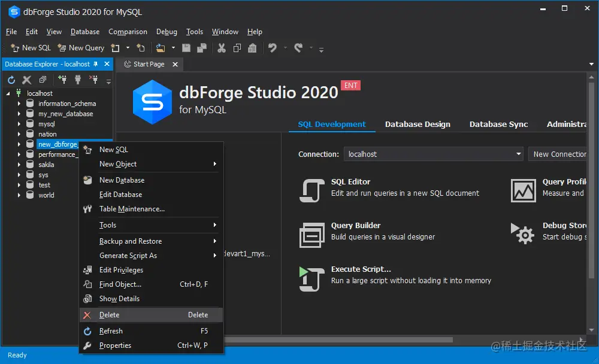Unpin the Database Explorer panel
Viewport: 599px width, 364px height.
(x=95, y=64)
